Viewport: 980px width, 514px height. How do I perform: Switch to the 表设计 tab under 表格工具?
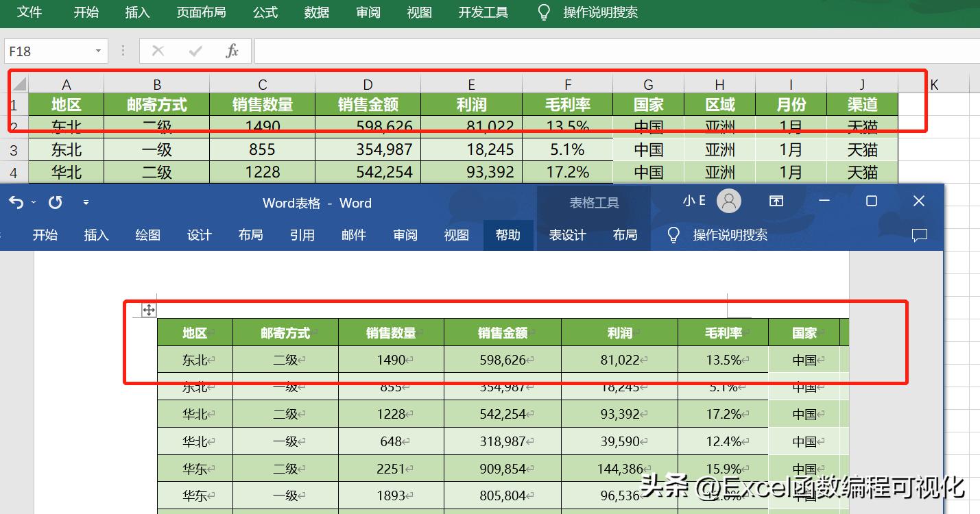click(x=566, y=235)
